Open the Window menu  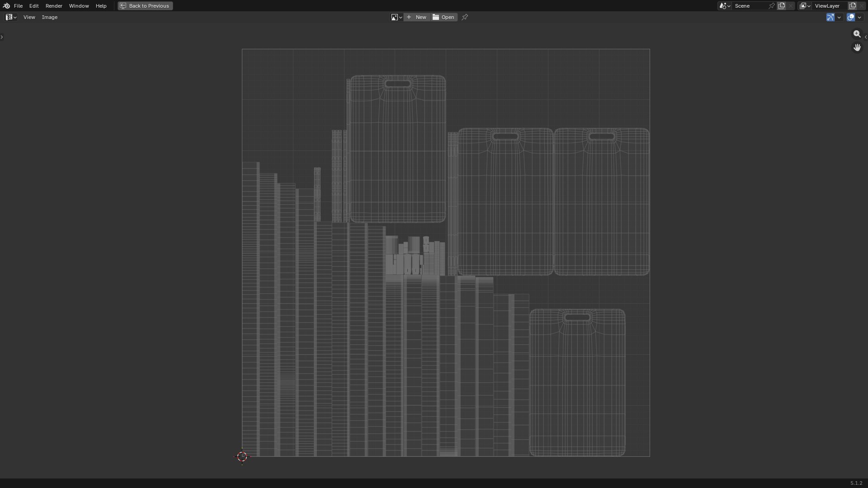79,6
